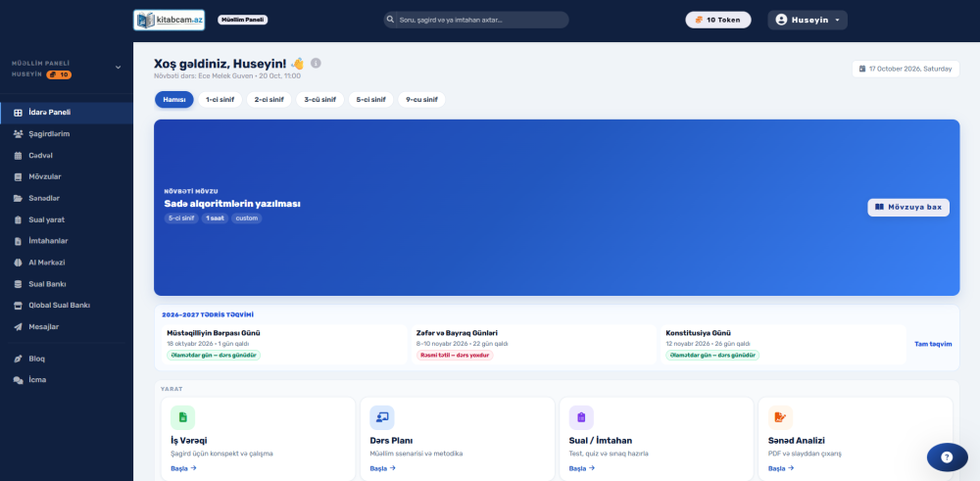980x481 pixels.
Task: Select the 5-ci sinif filter
Action: click(x=371, y=99)
